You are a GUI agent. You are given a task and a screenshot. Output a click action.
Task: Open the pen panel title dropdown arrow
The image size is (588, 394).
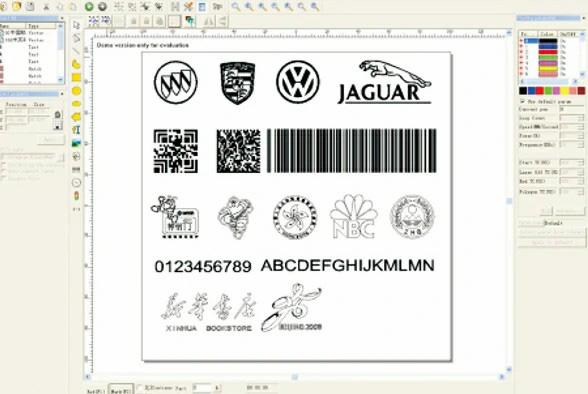(x=584, y=18)
